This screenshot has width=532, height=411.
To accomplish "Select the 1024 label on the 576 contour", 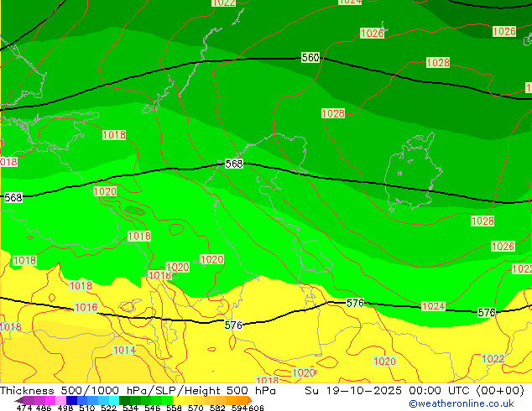I will pyautogui.click(x=433, y=306).
